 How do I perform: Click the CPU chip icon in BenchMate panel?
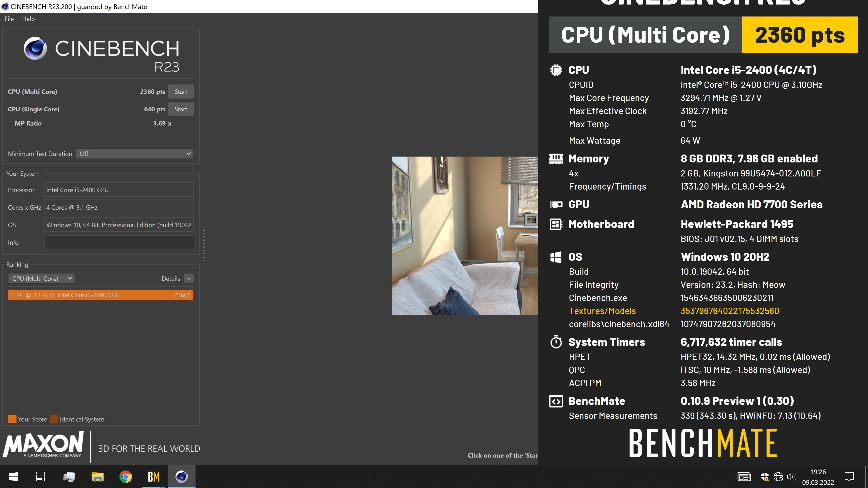(x=556, y=70)
